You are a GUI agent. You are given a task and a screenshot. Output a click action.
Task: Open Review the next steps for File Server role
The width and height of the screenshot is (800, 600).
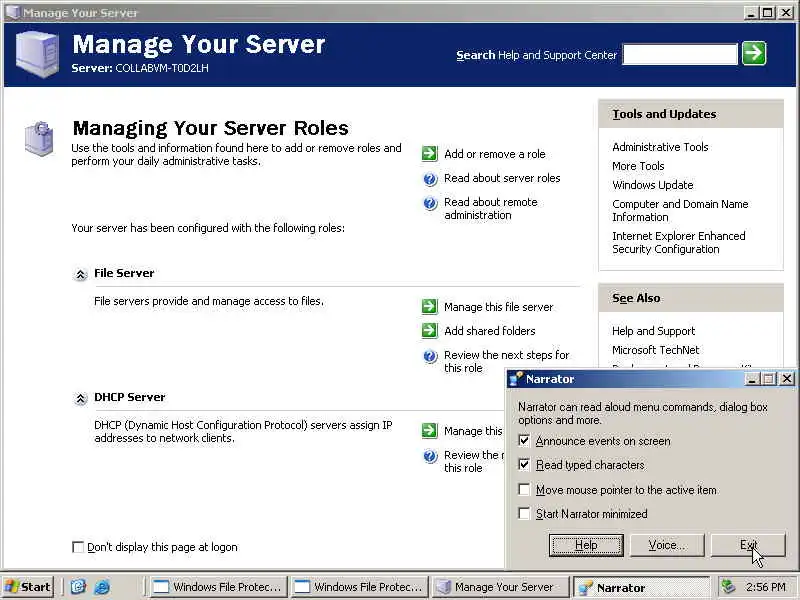506,361
